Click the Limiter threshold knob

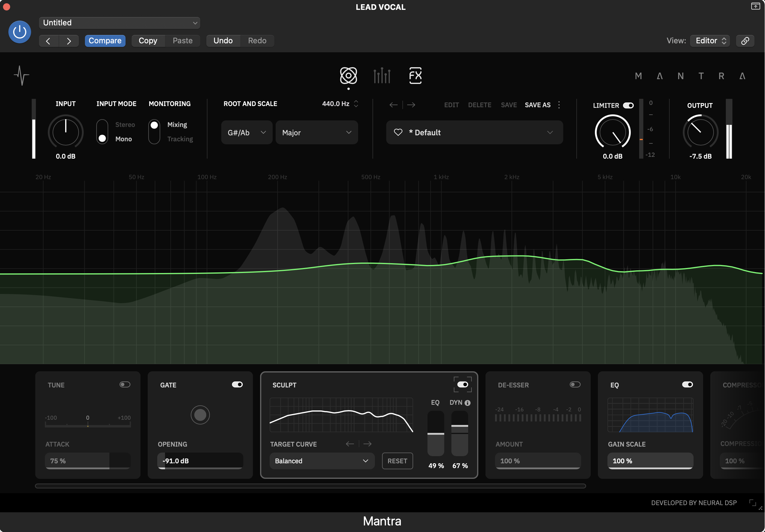[x=613, y=132]
